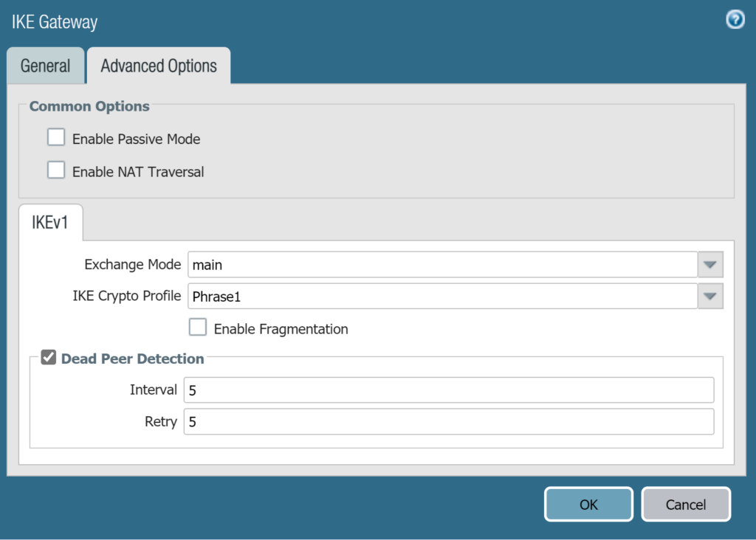756x540 pixels.
Task: Expand the Exchange Mode dropdown arrow
Action: pos(710,264)
